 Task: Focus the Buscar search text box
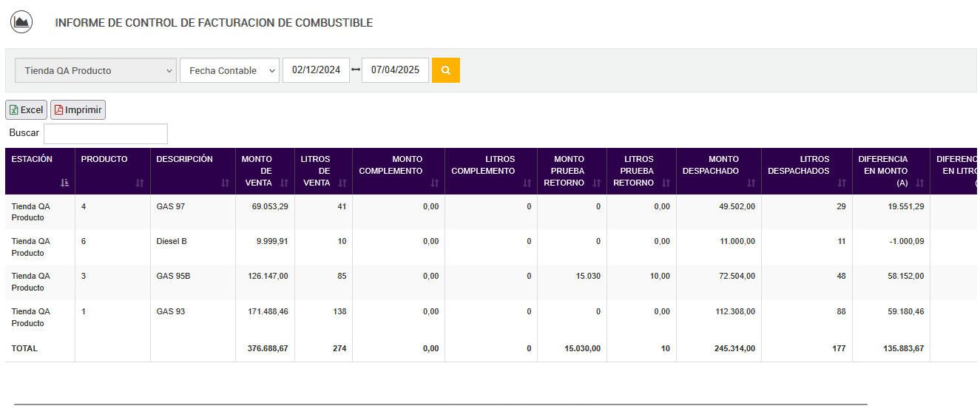click(x=106, y=134)
